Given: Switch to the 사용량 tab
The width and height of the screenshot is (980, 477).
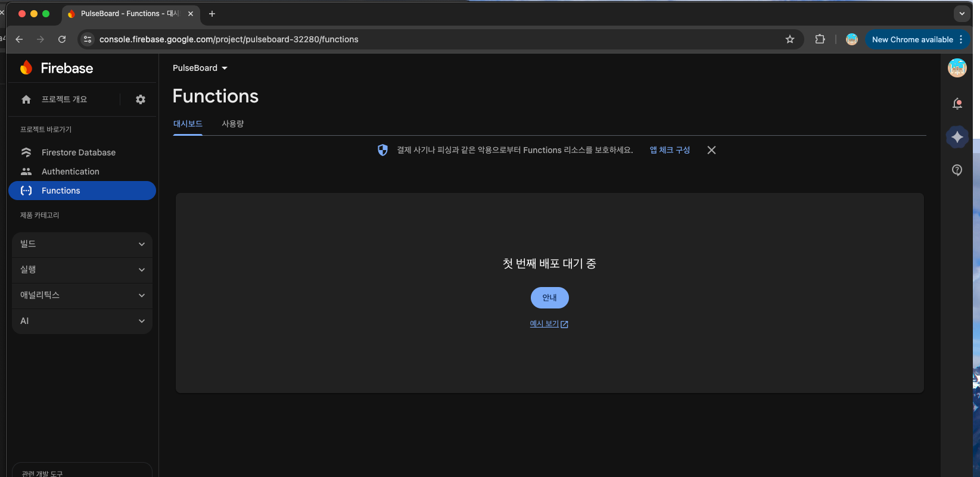Looking at the screenshot, I should click(233, 124).
